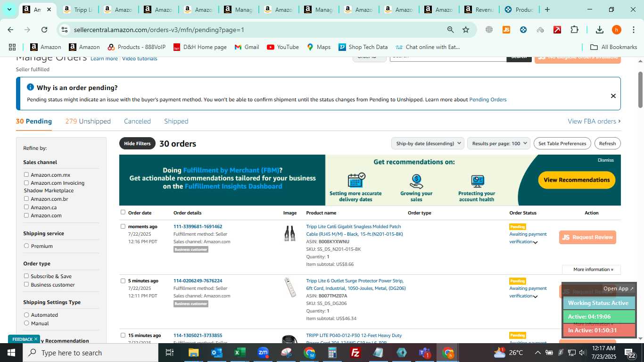Open the orange 'h' profile avatar
Image resolution: width=644 pixels, height=362 pixels.
pyautogui.click(x=617, y=30)
